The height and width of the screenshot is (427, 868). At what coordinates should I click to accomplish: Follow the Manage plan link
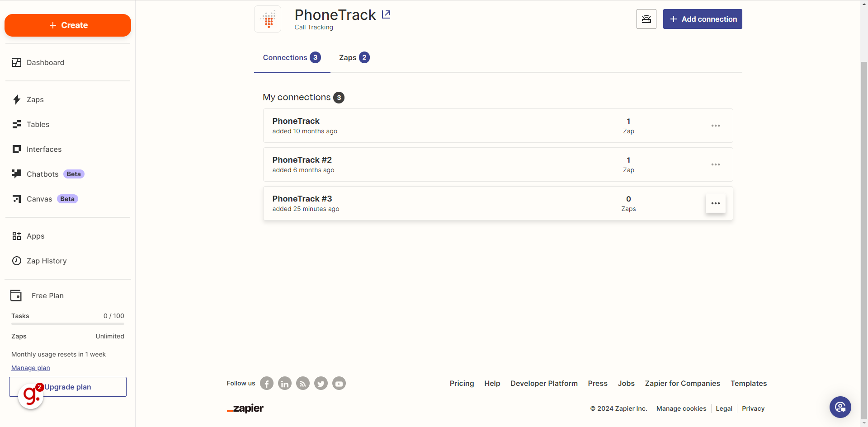(x=31, y=368)
